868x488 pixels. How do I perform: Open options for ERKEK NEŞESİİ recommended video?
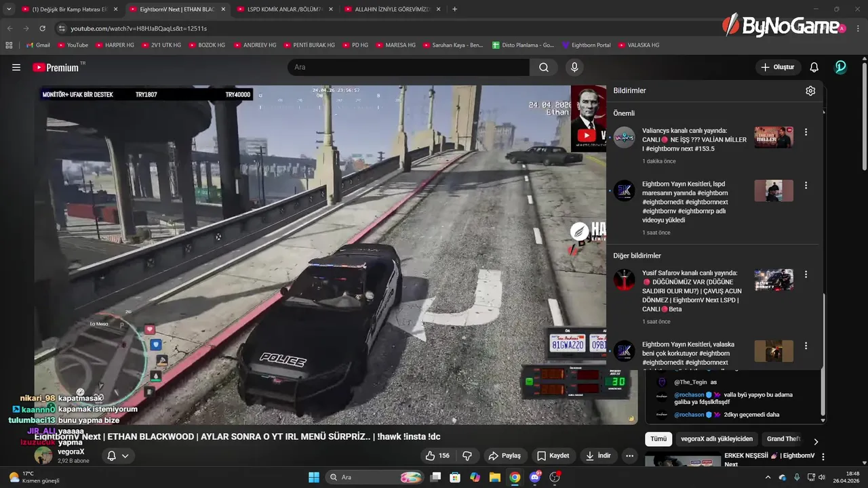click(823, 457)
